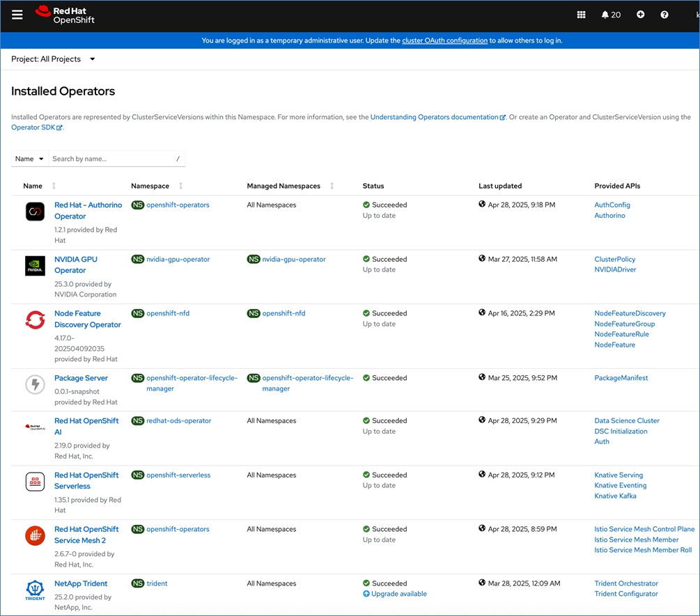Viewport: 700px width, 616px height.
Task: Open Red Hat OpenShift AI operator
Action: point(86,427)
